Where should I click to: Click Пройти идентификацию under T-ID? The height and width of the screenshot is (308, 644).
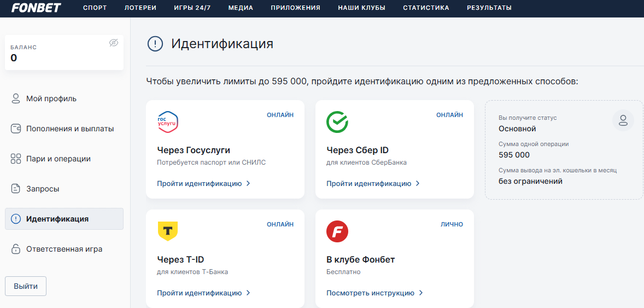click(200, 293)
